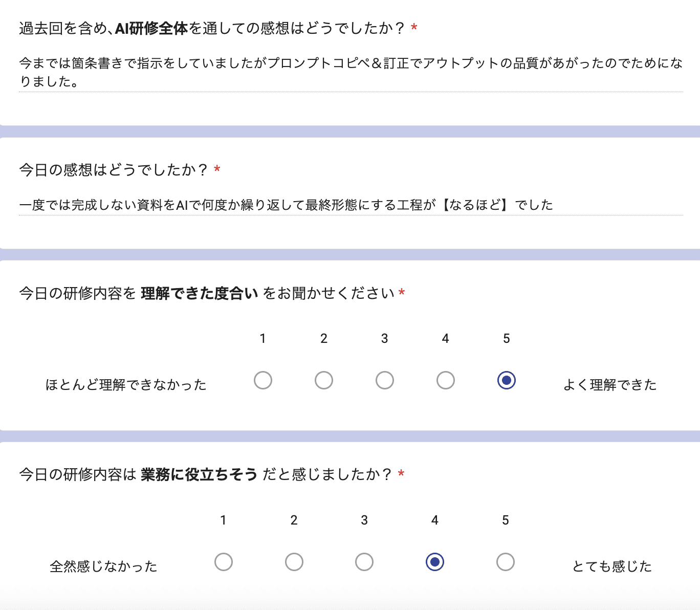
Task: Select rating 1 for usefulness question
Action: (x=223, y=562)
